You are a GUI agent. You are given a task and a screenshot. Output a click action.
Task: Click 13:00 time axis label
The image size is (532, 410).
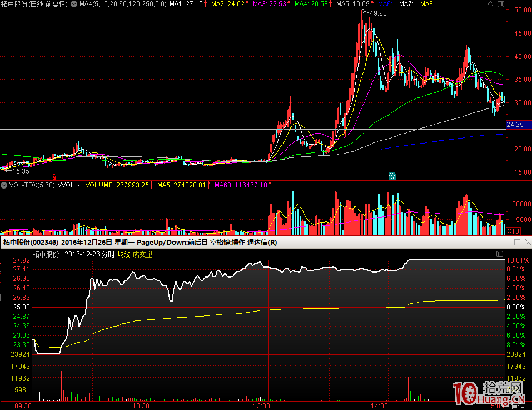[x=262, y=406]
